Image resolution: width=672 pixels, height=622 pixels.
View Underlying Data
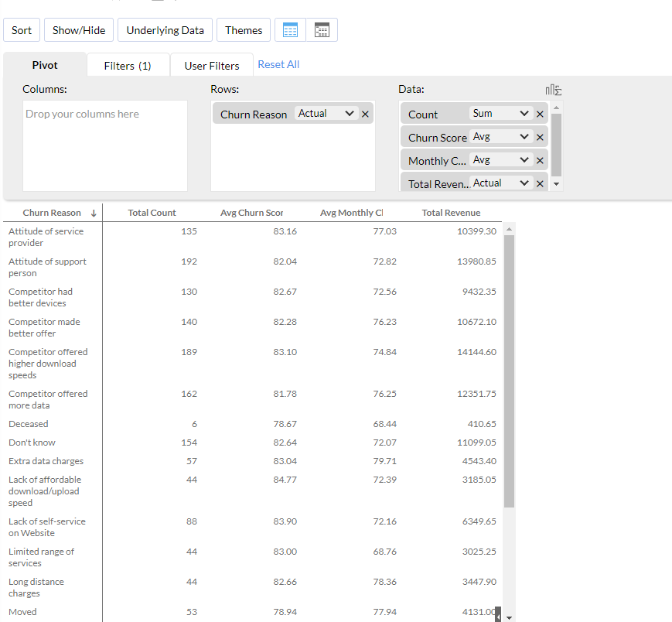pyautogui.click(x=165, y=30)
